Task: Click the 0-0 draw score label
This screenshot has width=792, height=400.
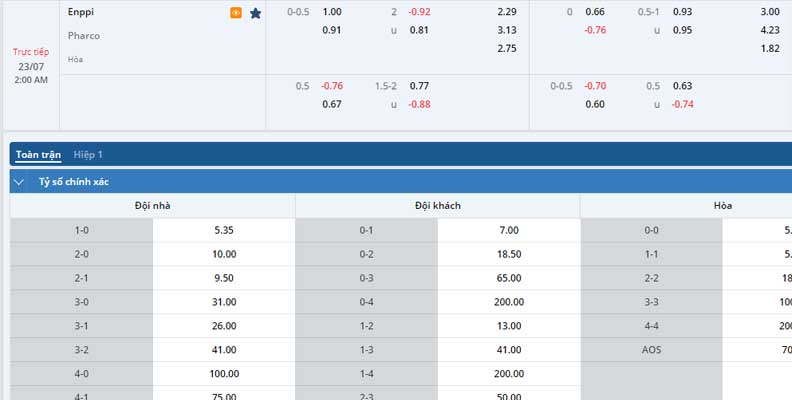Action: click(x=652, y=230)
